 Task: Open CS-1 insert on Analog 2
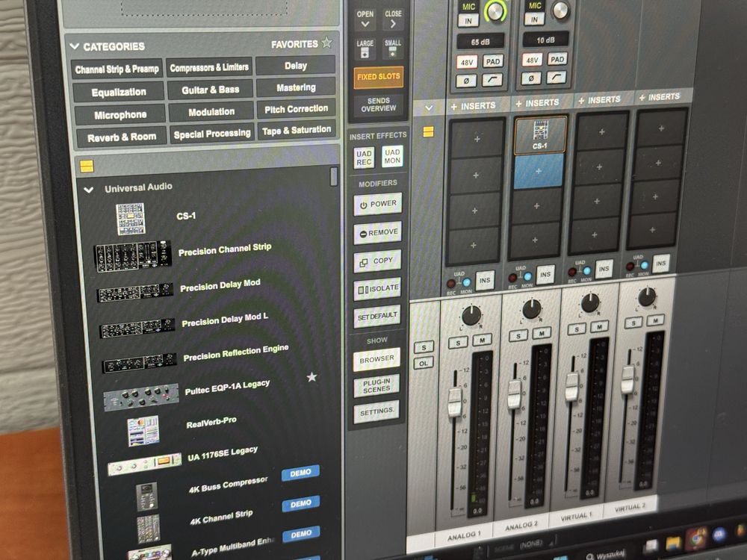(540, 135)
